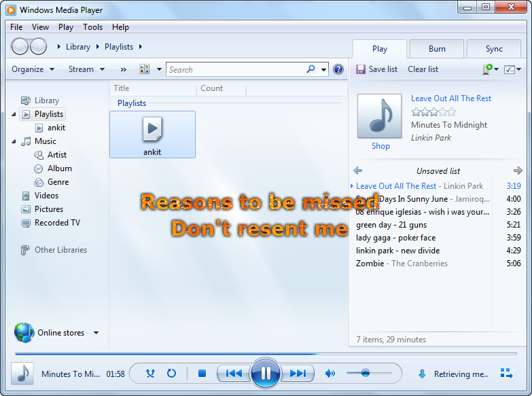Open the Play to device icon
Image resolution: width=532 pixels, height=396 pixels.
pos(487,69)
